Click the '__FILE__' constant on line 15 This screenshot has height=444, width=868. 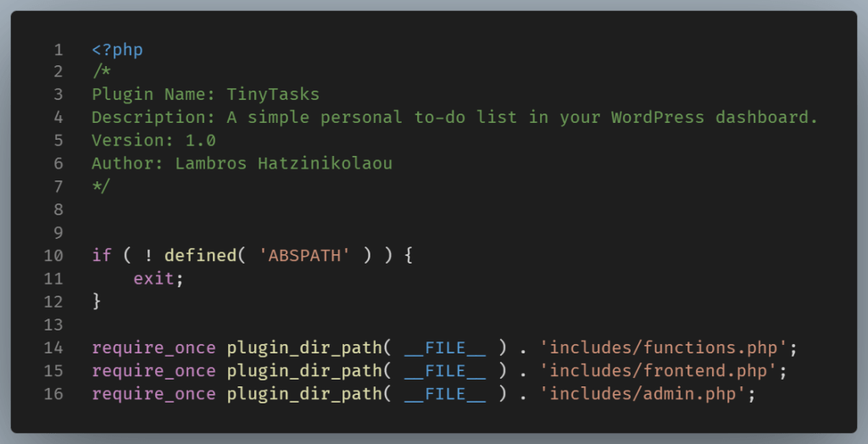tap(445, 371)
